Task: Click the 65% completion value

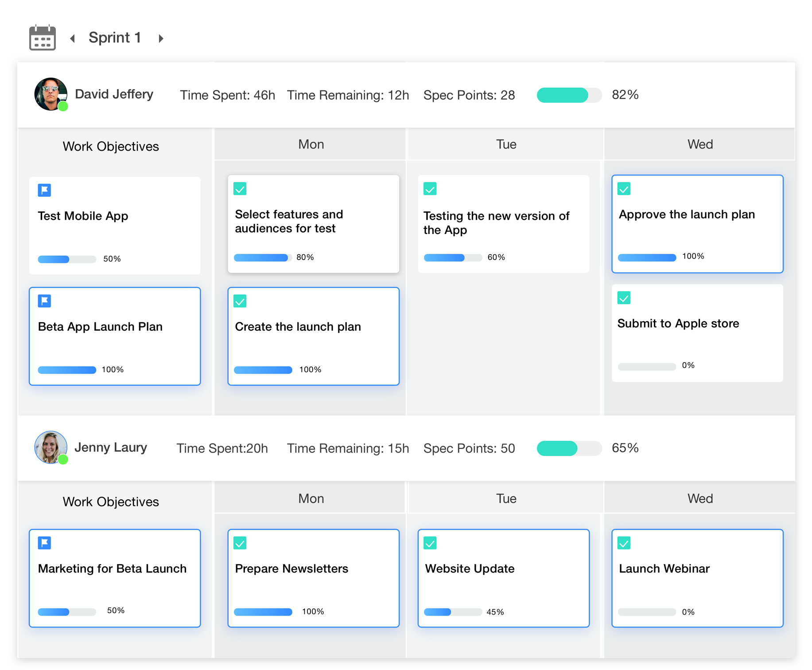Action: (x=625, y=448)
